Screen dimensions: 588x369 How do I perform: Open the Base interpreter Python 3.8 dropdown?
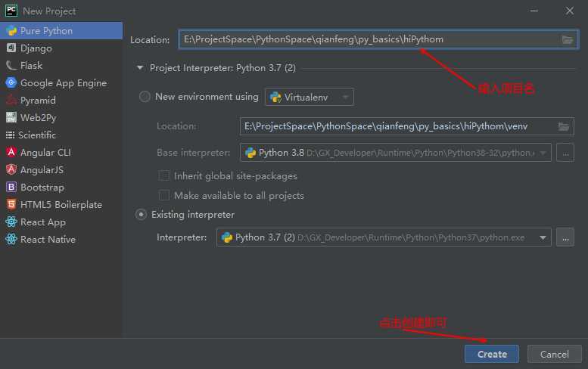(395, 153)
